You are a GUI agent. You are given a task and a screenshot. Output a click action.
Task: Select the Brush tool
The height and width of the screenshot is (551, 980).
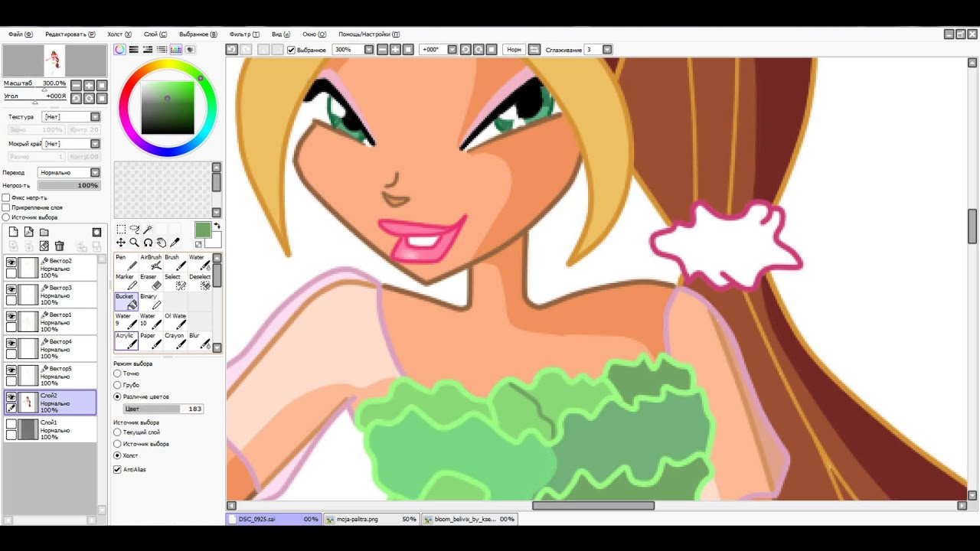[x=175, y=262]
